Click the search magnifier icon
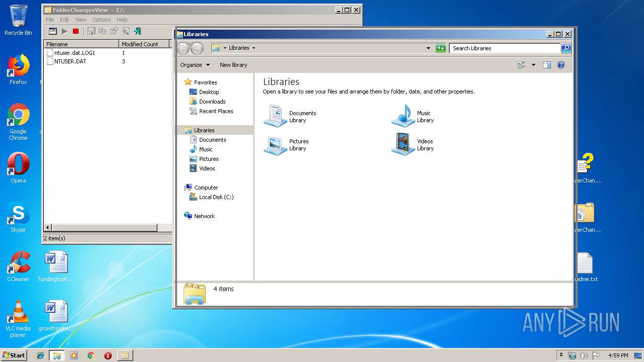Screen dimensions: 644x362 click(566, 48)
